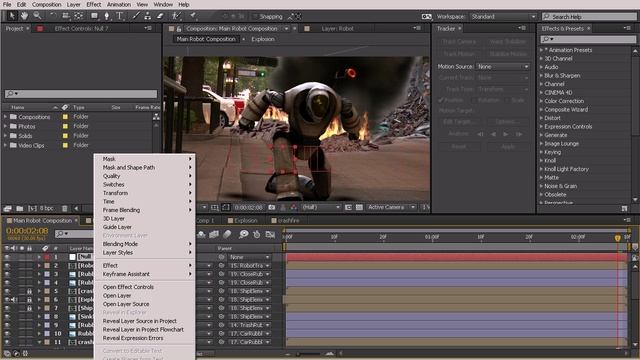
Task: Expand the Knoll Light Factory category
Action: 542,169
